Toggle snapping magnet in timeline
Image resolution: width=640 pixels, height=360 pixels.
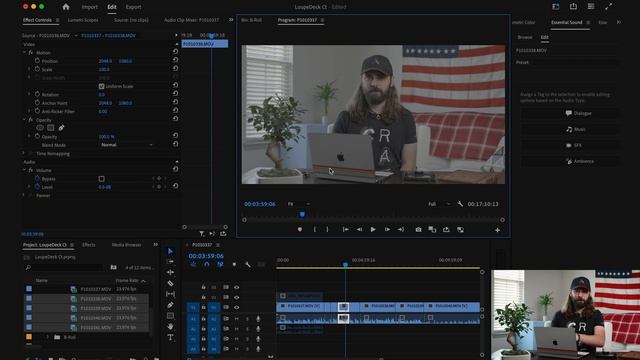pyautogui.click(x=207, y=264)
